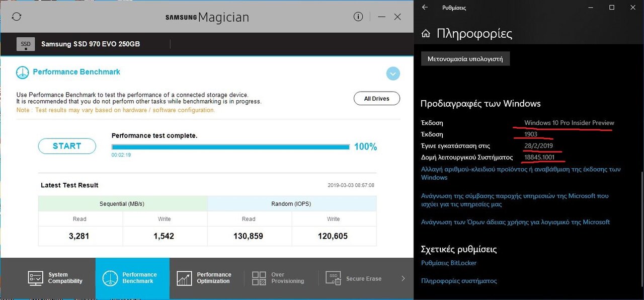Click the Random (IOPS) column header
Image resolution: width=644 pixels, height=300 pixels.
coord(292,204)
